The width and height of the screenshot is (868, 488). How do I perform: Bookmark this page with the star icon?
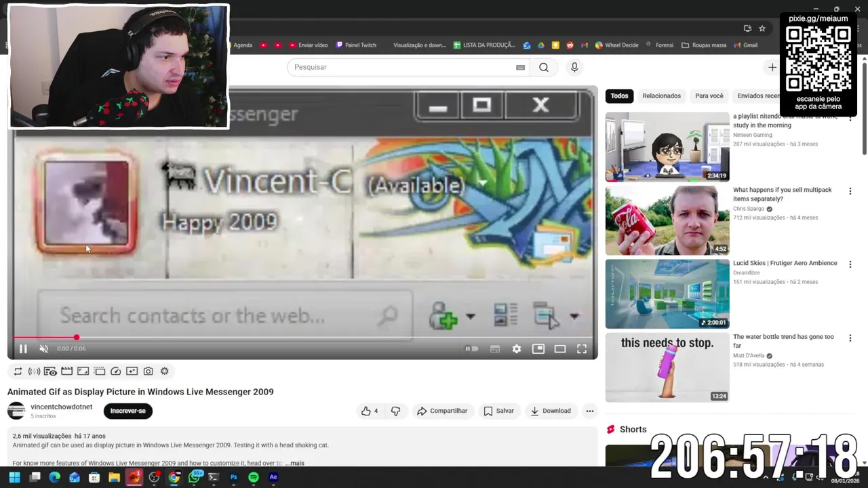(762, 28)
